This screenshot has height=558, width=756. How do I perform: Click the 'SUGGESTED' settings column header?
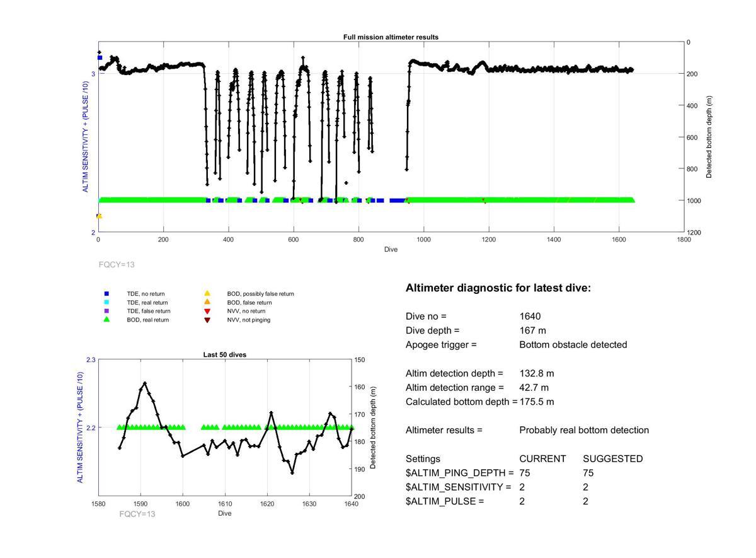pyautogui.click(x=613, y=459)
